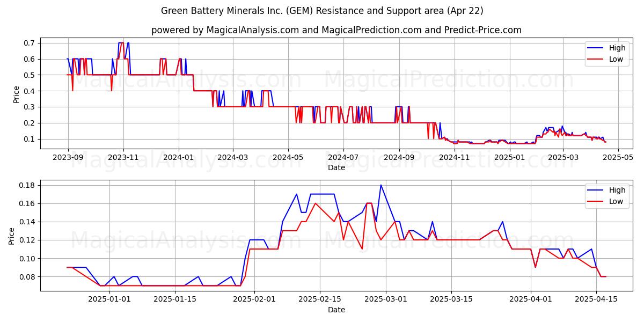Screen dimensions: 644x322
Task: Click the 'Date' x-axis label under bottom chart
Action: point(336,310)
